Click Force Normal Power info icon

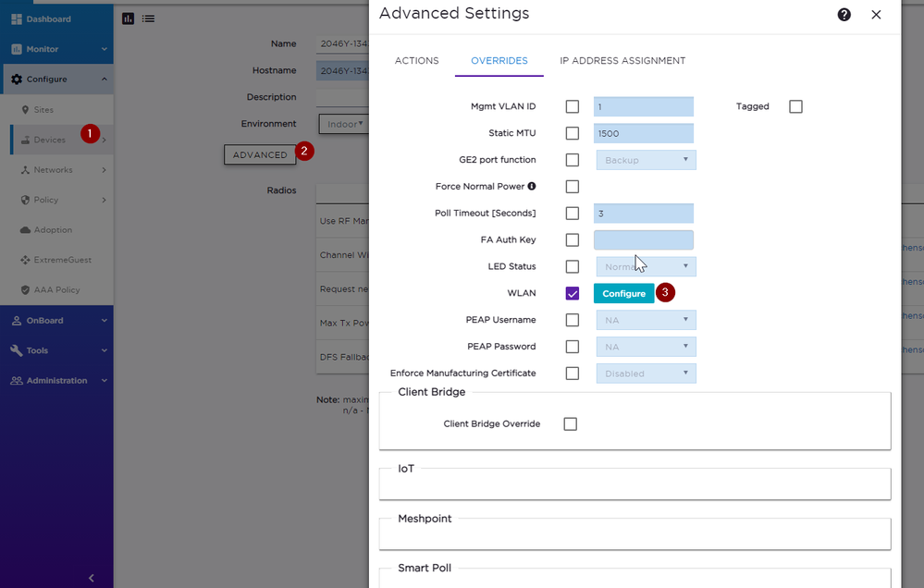(532, 187)
